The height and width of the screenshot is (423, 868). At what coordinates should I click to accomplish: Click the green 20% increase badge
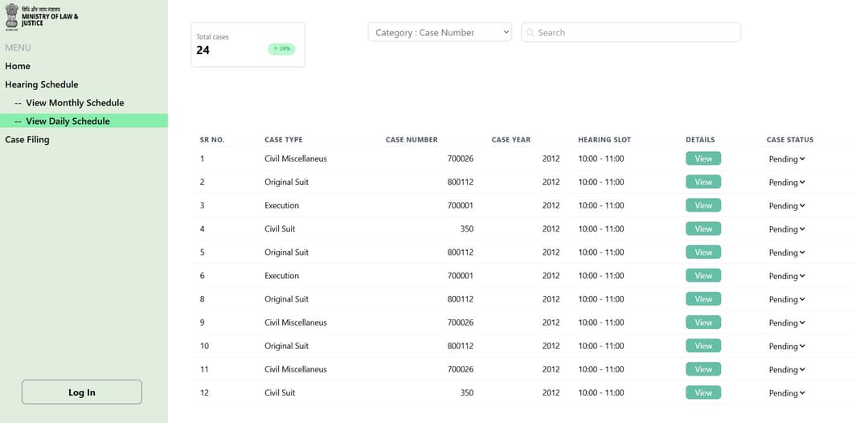(282, 49)
